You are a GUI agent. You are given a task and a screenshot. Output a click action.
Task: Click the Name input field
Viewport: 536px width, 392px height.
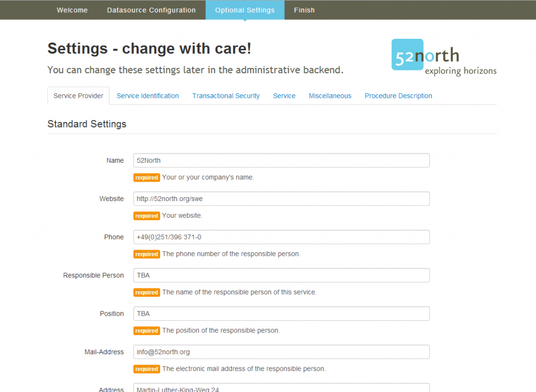click(281, 160)
